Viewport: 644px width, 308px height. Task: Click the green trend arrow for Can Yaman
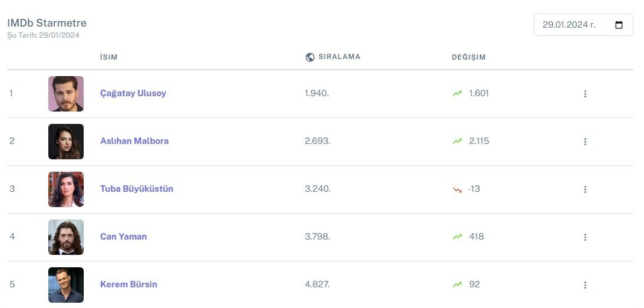pos(457,237)
